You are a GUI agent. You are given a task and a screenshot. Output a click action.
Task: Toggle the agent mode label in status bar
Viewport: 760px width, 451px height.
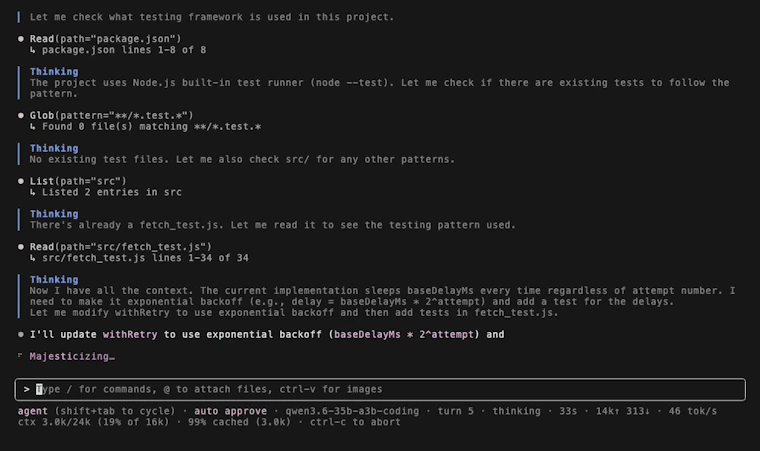click(32, 411)
